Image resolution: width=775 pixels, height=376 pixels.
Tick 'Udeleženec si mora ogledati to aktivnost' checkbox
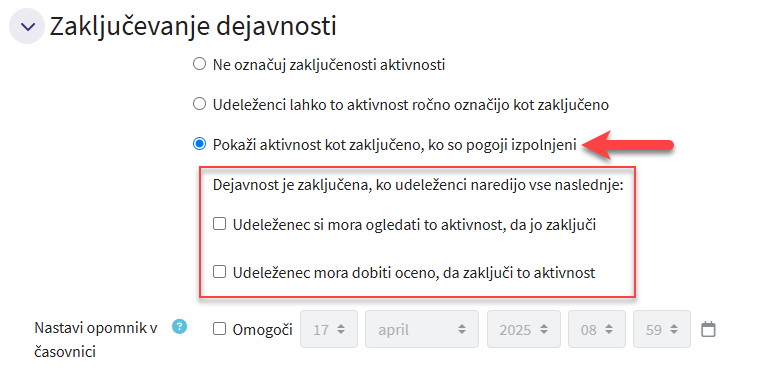click(219, 224)
